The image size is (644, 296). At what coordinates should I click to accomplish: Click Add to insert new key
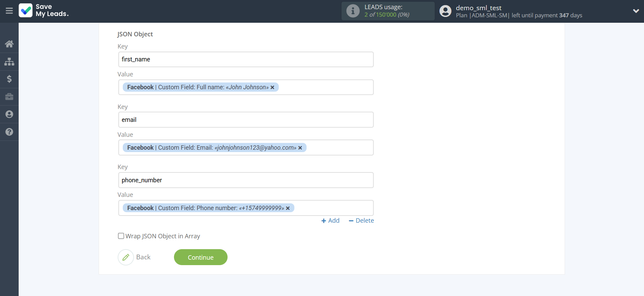coord(330,221)
